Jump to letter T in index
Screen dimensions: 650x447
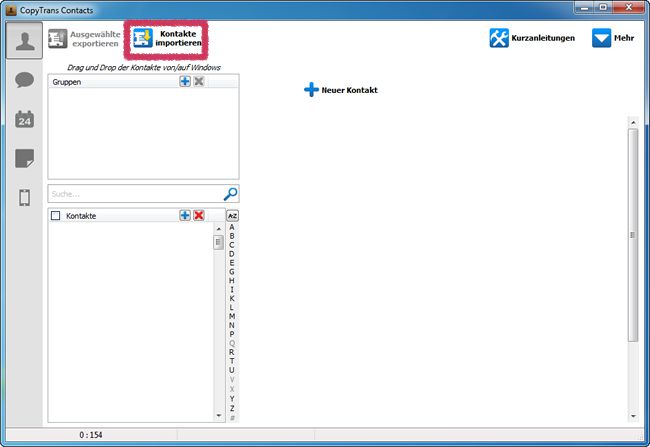(x=232, y=361)
